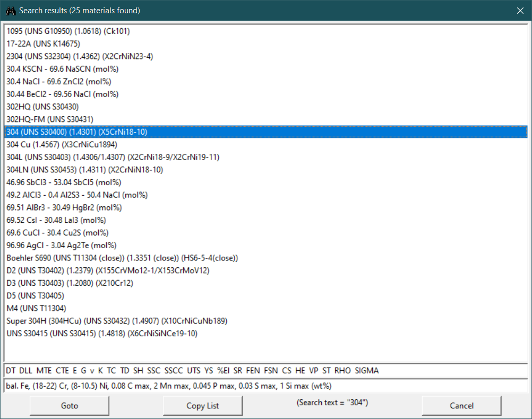Choose 304L (UNS S30403) entry
Image resolution: width=532 pixels, height=419 pixels.
coord(113,157)
